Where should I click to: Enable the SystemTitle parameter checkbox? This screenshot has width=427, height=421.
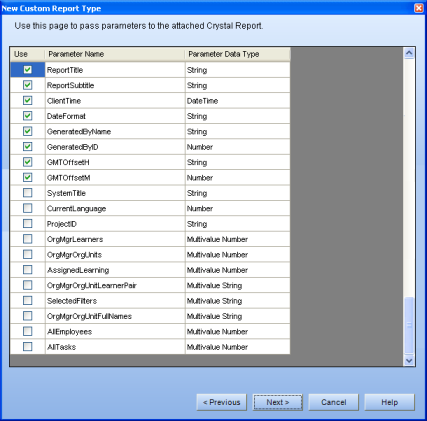(x=28, y=193)
